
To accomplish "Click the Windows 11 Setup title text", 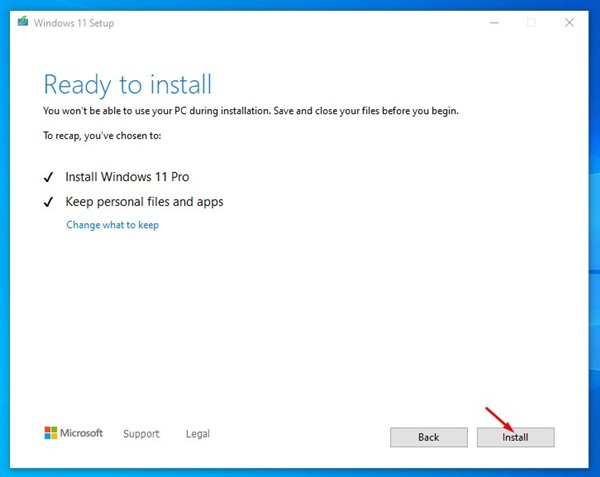I will (74, 23).
